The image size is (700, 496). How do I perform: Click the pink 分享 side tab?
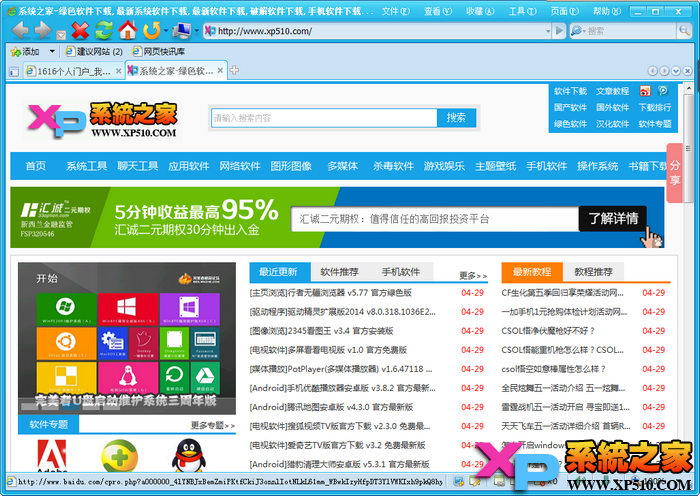coord(675,172)
